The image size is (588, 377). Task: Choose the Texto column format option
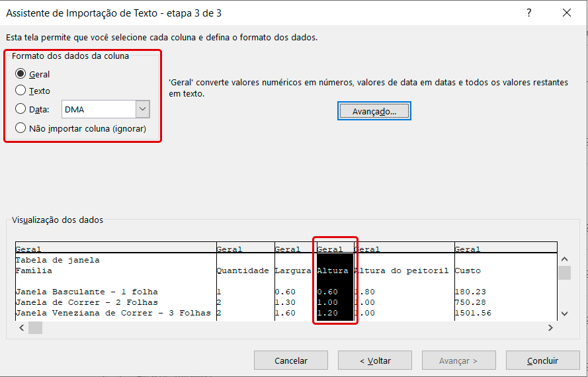coord(21,91)
